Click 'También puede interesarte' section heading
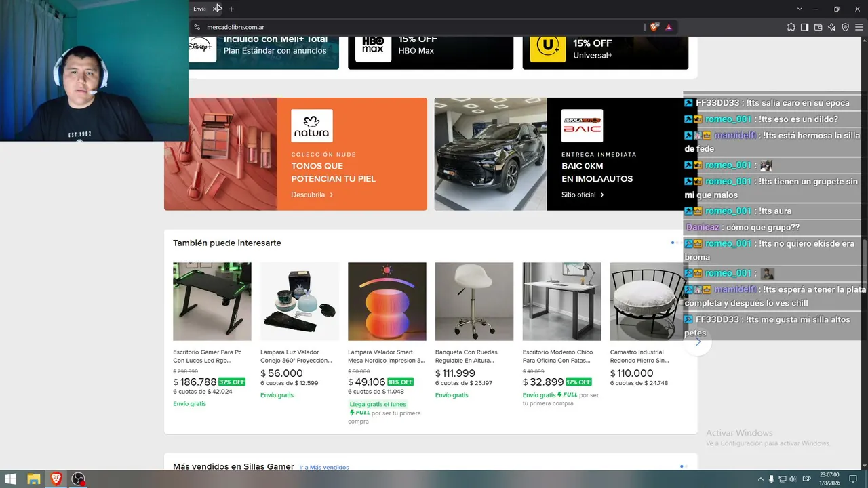The width and height of the screenshot is (868, 488). pyautogui.click(x=227, y=243)
